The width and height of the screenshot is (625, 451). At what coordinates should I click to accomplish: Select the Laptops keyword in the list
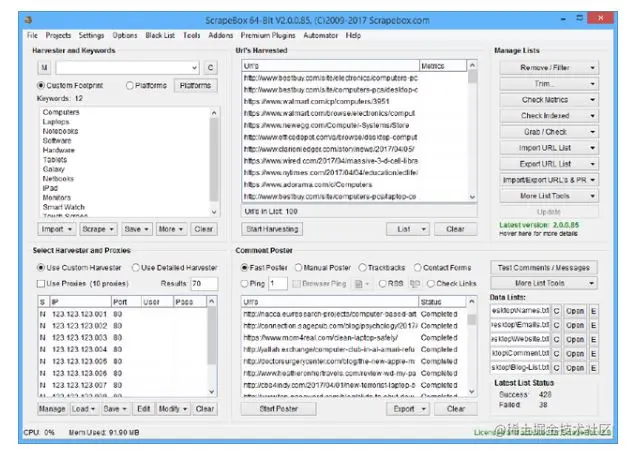[56, 122]
